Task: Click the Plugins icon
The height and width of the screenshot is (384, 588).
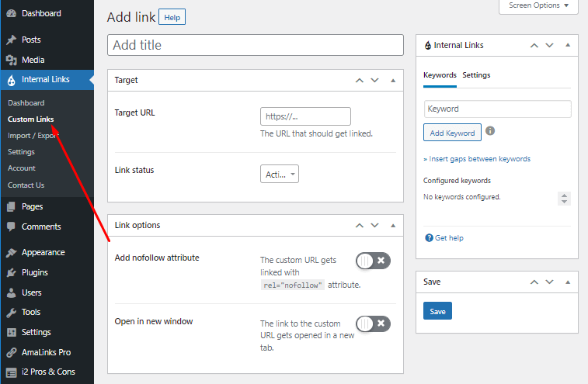Action: point(11,273)
